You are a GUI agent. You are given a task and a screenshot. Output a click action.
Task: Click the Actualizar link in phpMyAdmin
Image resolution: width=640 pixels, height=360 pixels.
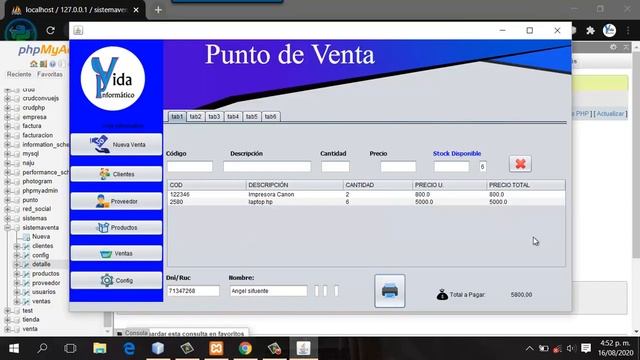610,114
